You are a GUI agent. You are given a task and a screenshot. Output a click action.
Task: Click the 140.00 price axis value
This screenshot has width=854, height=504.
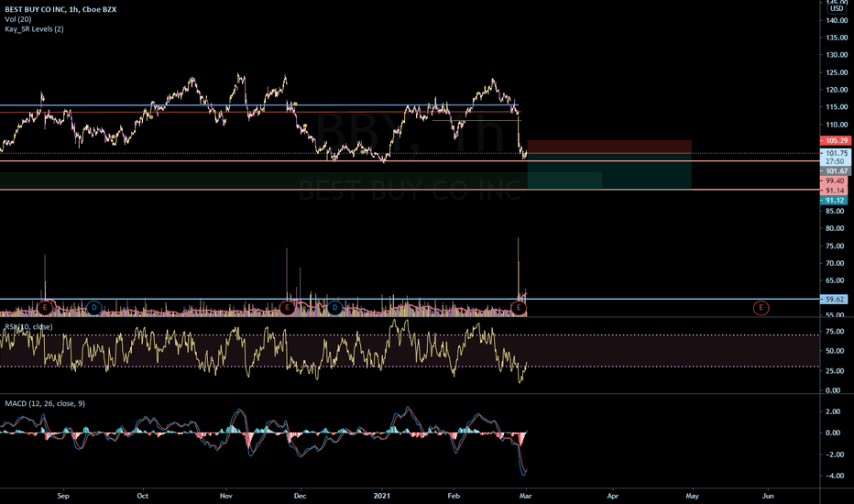[837, 20]
